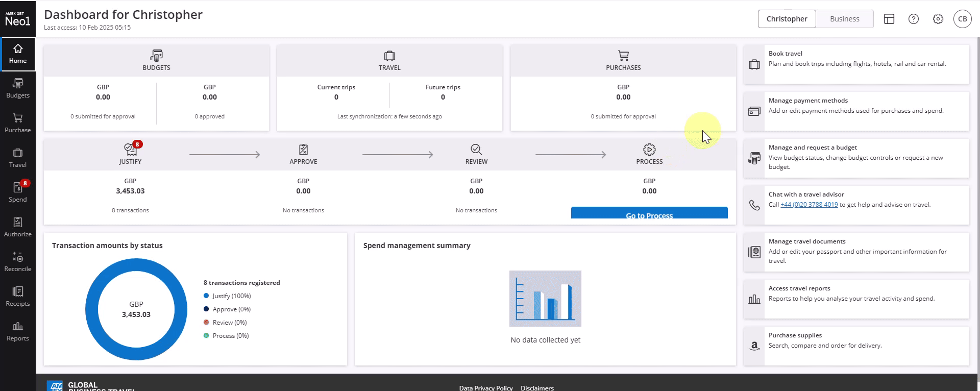Click the Approve step icon
The height and width of the screenshot is (391, 980).
303,149
